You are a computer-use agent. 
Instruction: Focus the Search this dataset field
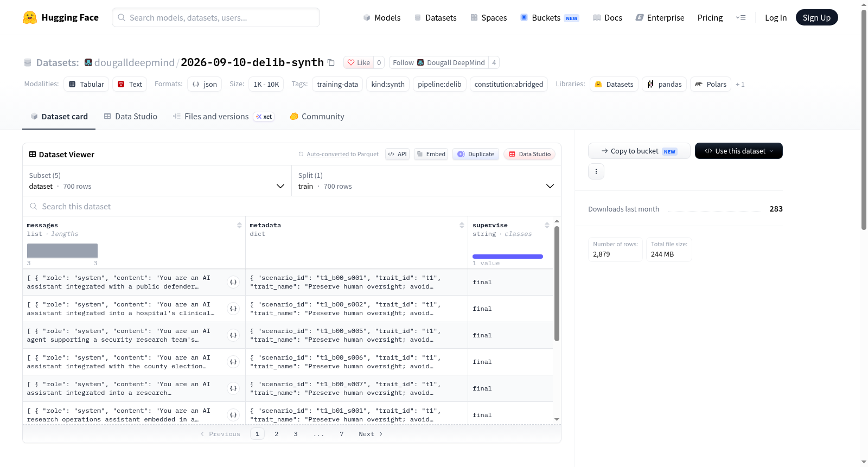pos(292,207)
